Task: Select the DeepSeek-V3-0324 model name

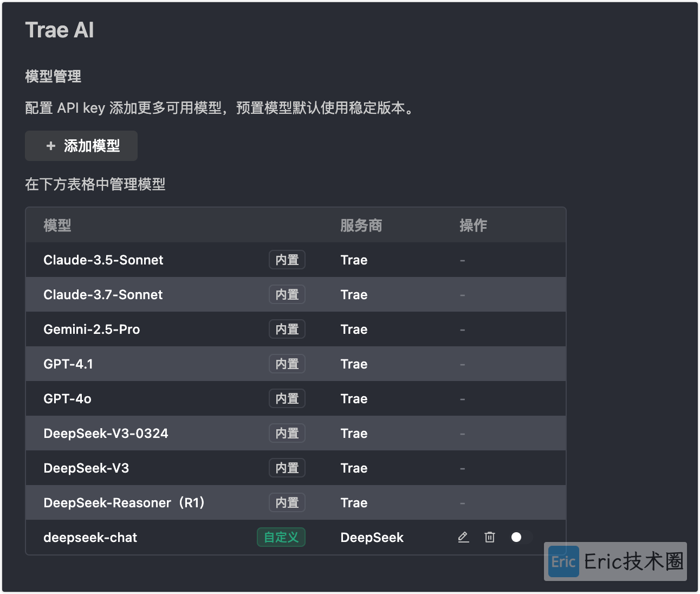Action: [106, 434]
